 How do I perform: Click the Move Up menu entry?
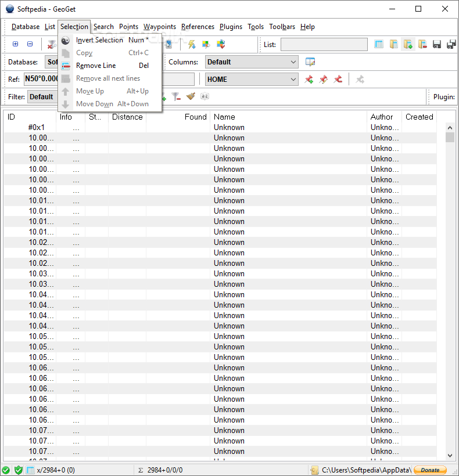tap(110, 91)
